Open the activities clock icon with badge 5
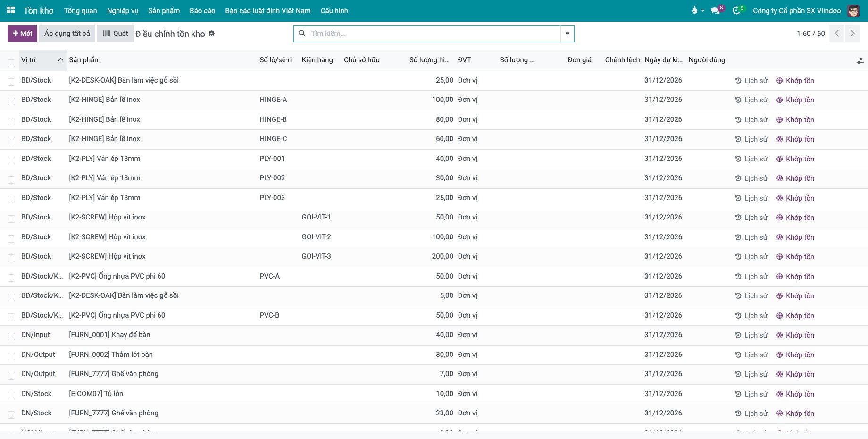868x439 pixels. [737, 10]
